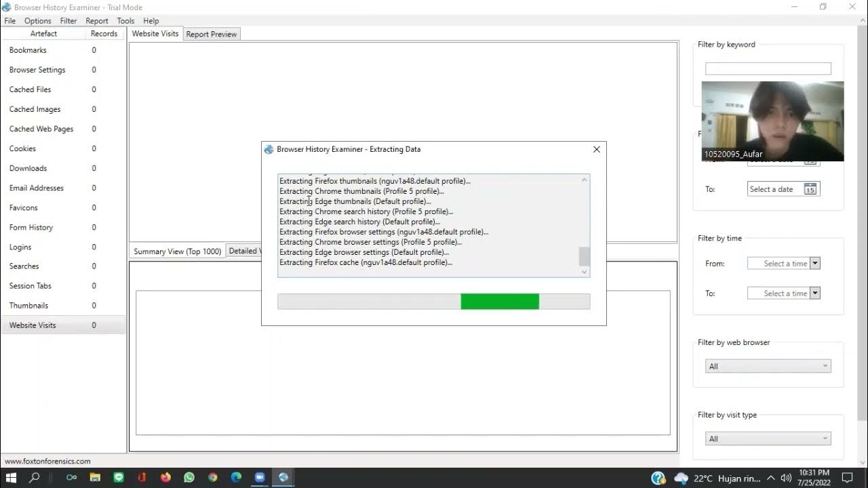Close the Extracting Data dialog
The image size is (868, 488).
(x=597, y=149)
